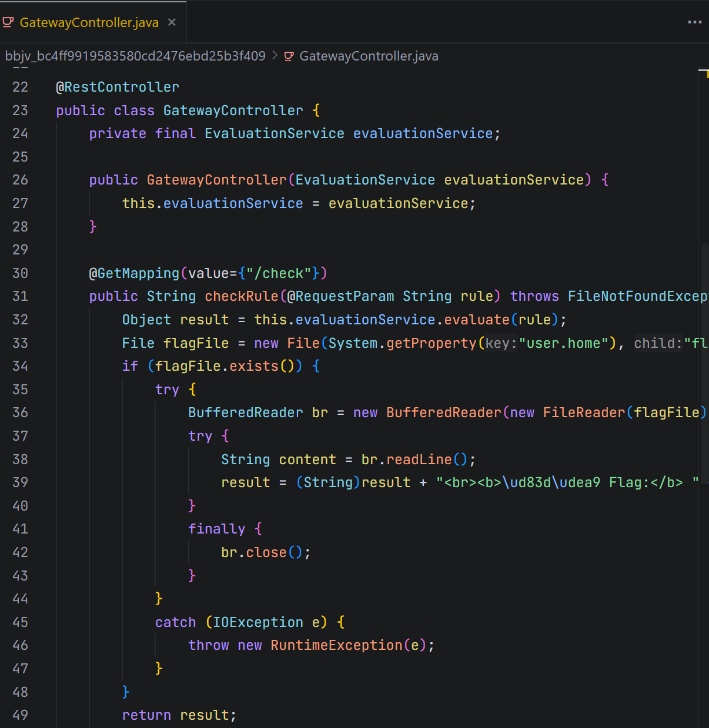Click the RuntimeException class name on line 46
Image resolution: width=709 pixels, height=728 pixels.
pyautogui.click(x=336, y=645)
